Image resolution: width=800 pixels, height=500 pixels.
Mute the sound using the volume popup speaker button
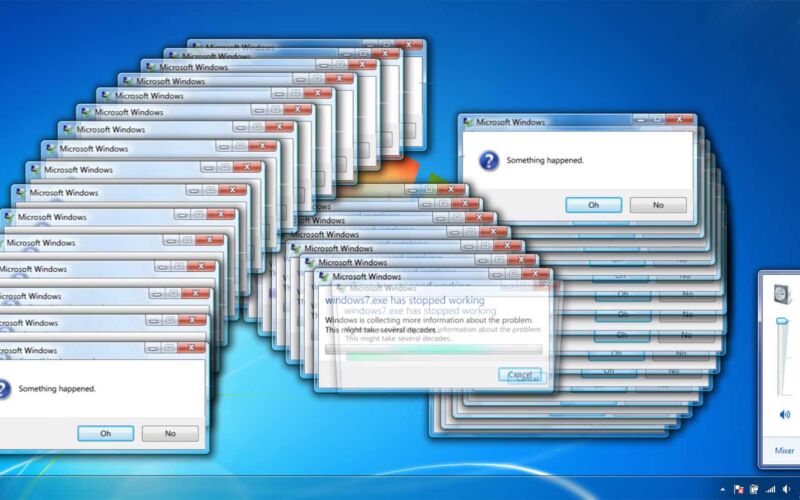pyautogui.click(x=784, y=414)
